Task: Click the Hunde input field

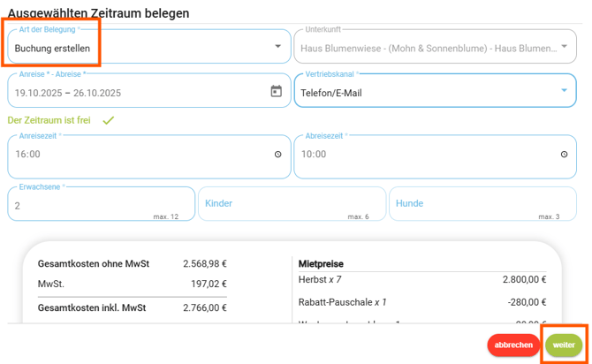Action: [483, 204]
